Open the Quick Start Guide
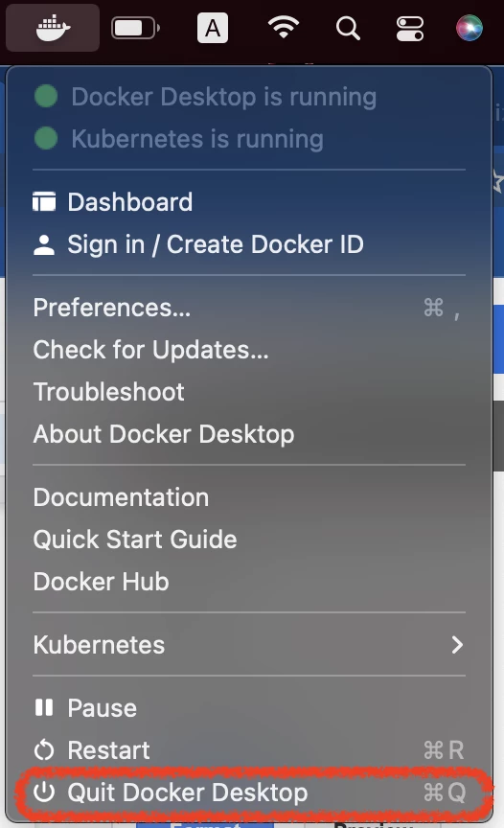Screen dimensions: 504x828 (x=249, y=540)
